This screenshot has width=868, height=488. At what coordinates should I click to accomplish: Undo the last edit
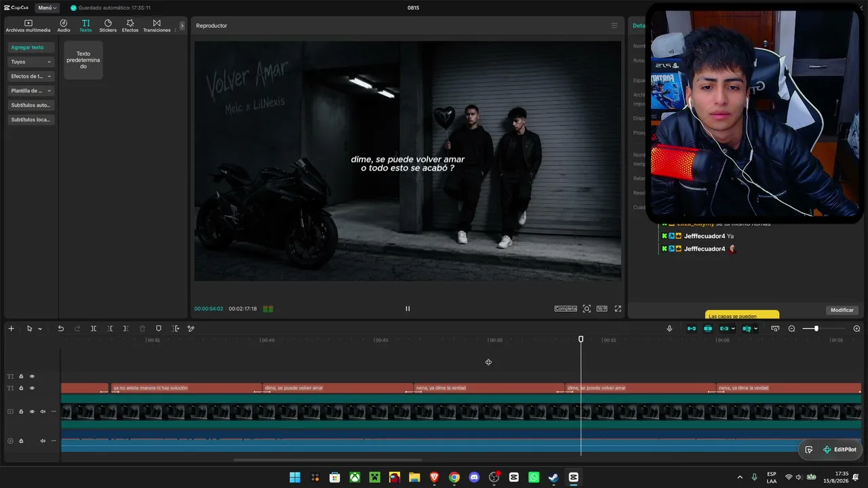60,329
